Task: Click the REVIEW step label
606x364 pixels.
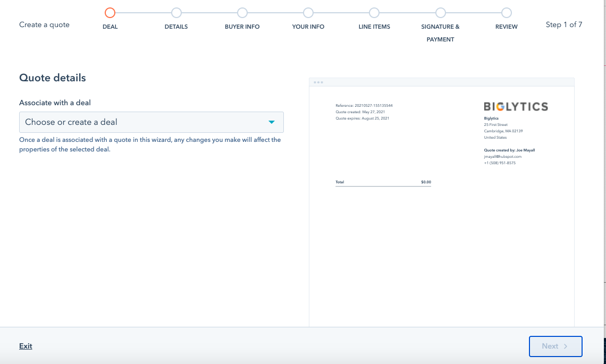Action: tap(506, 27)
